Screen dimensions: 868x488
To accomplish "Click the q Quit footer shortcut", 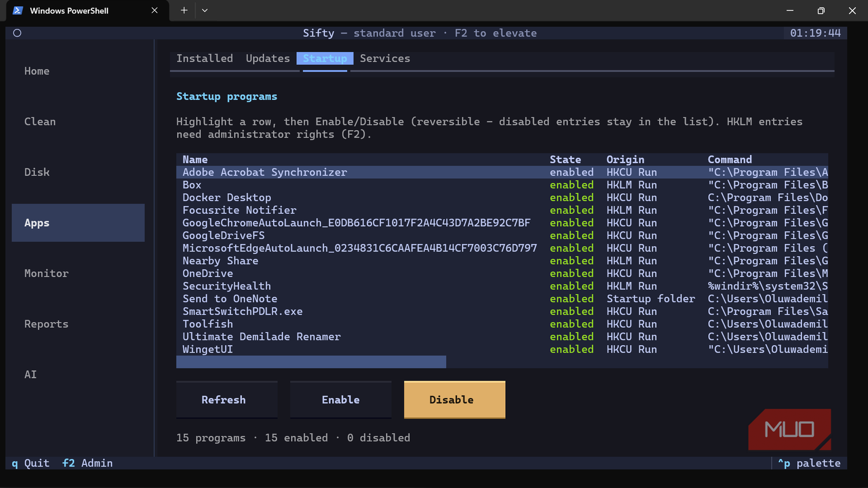I will tap(31, 463).
